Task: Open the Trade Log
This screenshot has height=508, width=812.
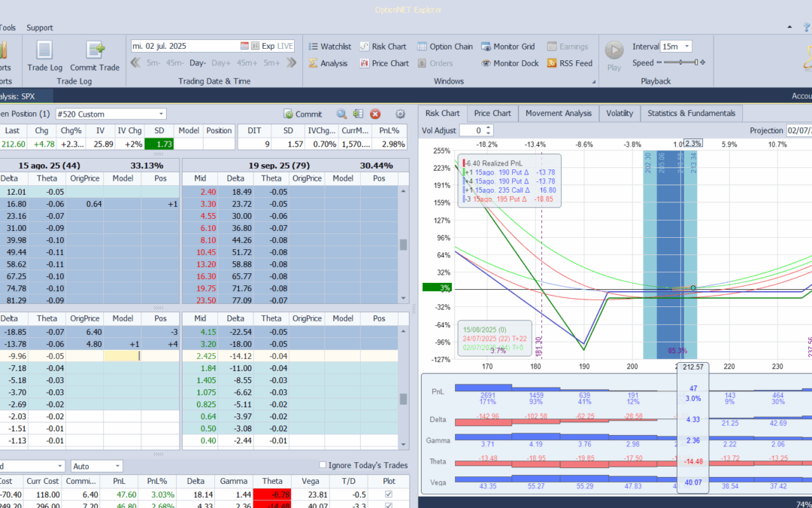Action: coord(44,56)
